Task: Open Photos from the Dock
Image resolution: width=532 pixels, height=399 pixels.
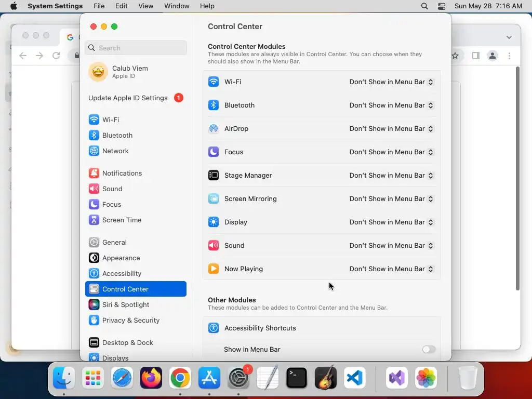Action: [x=426, y=378]
